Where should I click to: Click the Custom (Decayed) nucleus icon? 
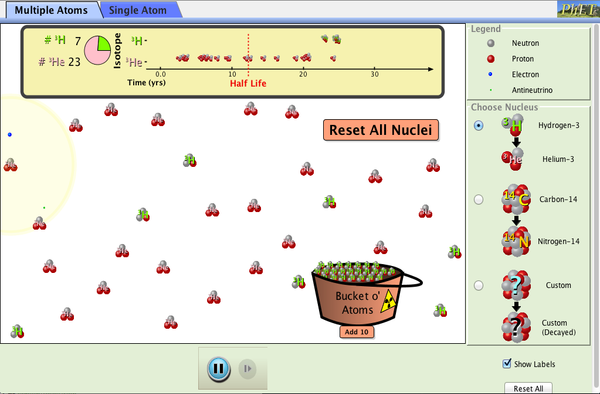click(x=516, y=327)
